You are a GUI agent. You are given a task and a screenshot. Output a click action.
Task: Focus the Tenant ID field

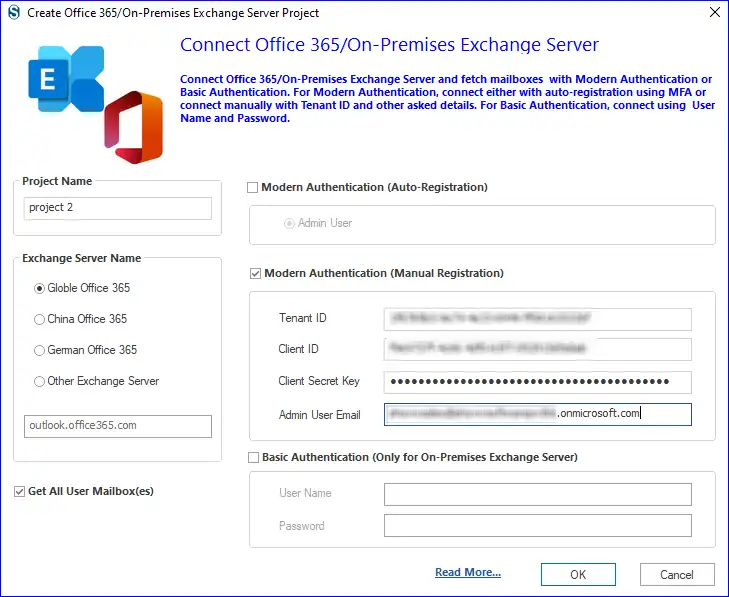pos(537,319)
